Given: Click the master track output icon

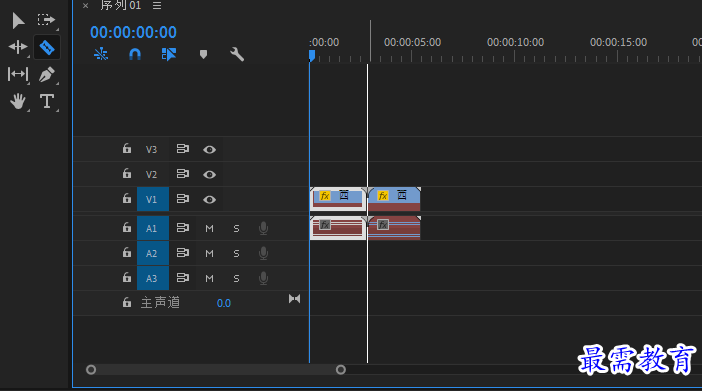Looking at the screenshot, I should (295, 299).
